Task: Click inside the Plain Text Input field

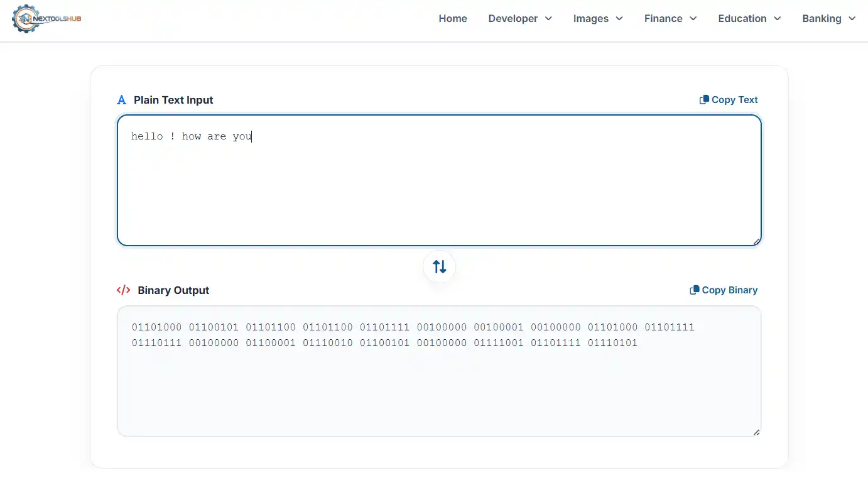Action: (x=438, y=180)
